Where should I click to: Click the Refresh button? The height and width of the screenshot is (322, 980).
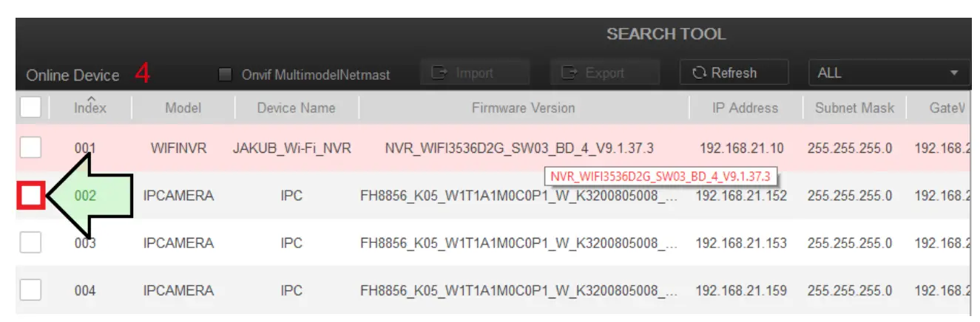tap(734, 73)
